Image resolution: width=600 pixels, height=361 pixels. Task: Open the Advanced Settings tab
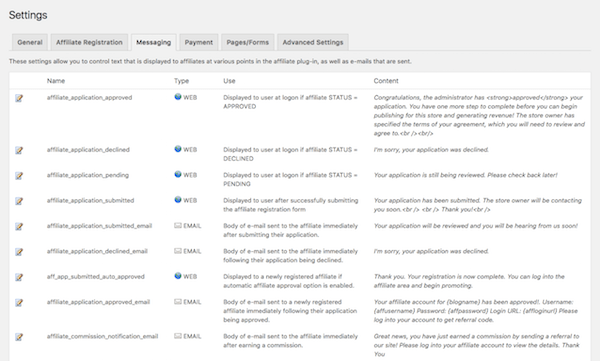click(313, 42)
